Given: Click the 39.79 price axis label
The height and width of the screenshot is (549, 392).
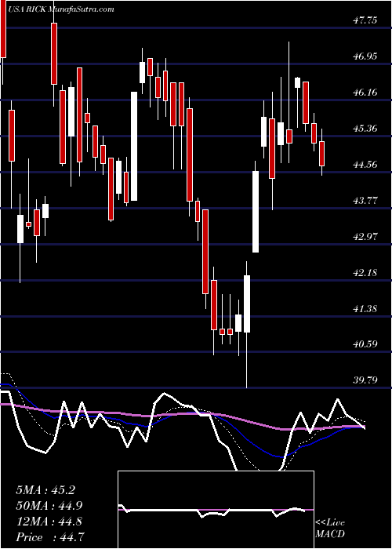Looking at the screenshot, I should 365,380.
